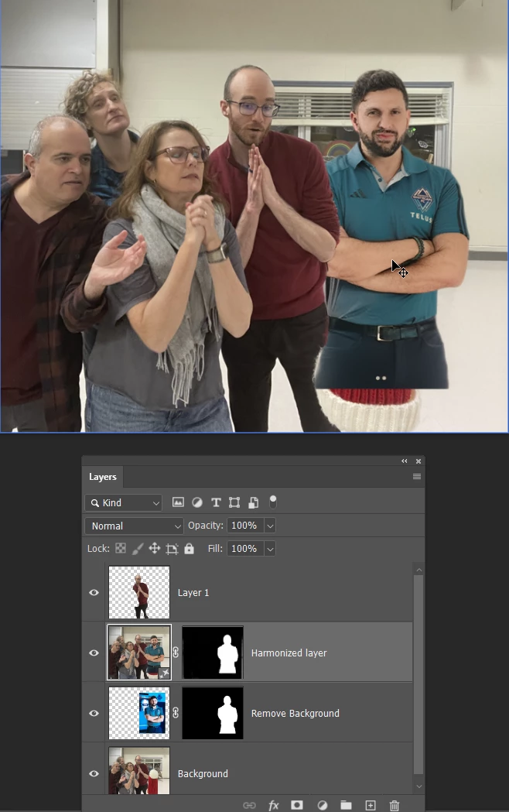Screen dimensions: 509x812
Task: Open Opacity slider dropdown arrow
Action: coord(270,526)
